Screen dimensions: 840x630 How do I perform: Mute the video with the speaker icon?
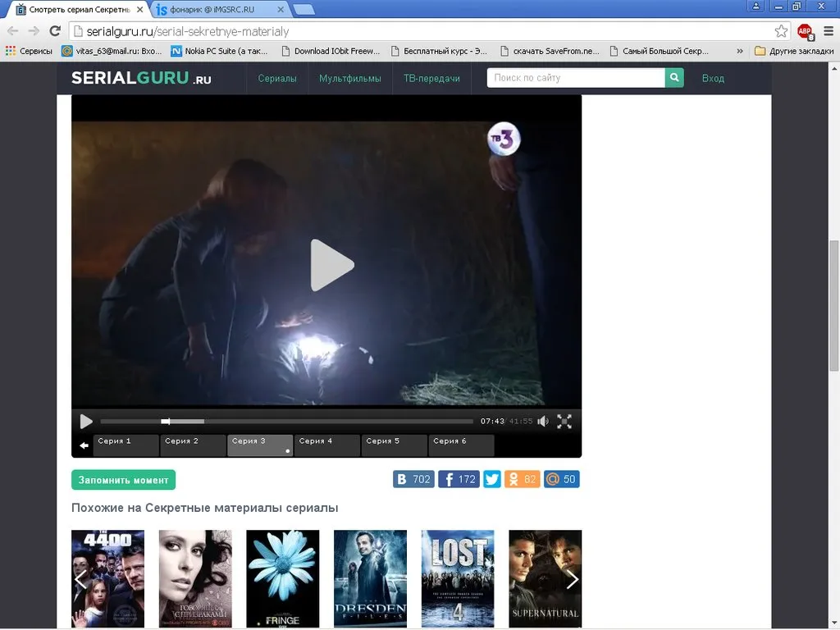[543, 422]
